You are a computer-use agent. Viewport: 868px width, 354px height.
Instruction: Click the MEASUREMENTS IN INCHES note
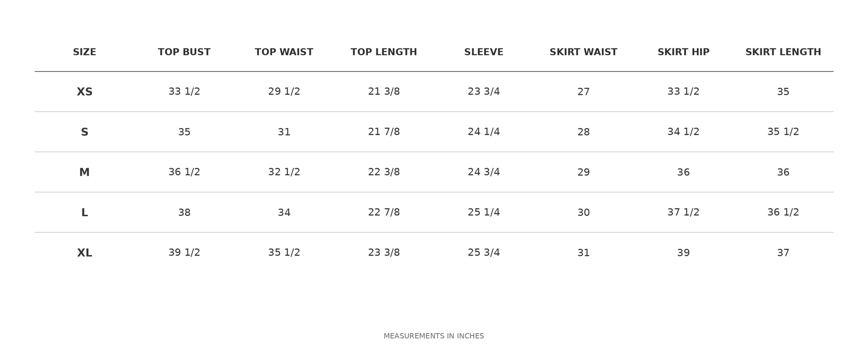click(434, 336)
